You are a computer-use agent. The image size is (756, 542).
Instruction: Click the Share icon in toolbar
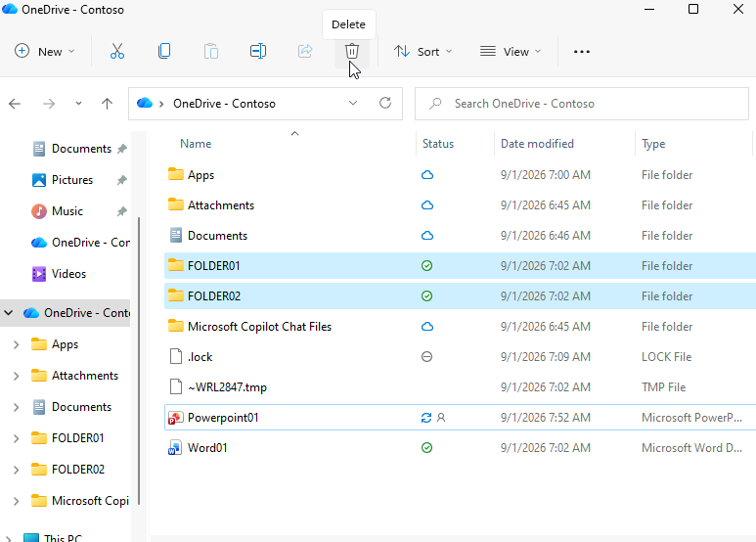(305, 51)
